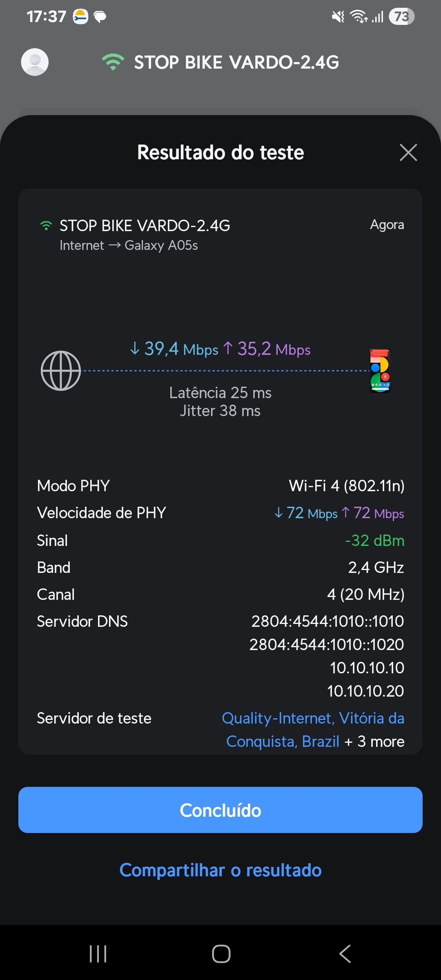Tap the green Wi-Fi icon in header

[x=113, y=62]
